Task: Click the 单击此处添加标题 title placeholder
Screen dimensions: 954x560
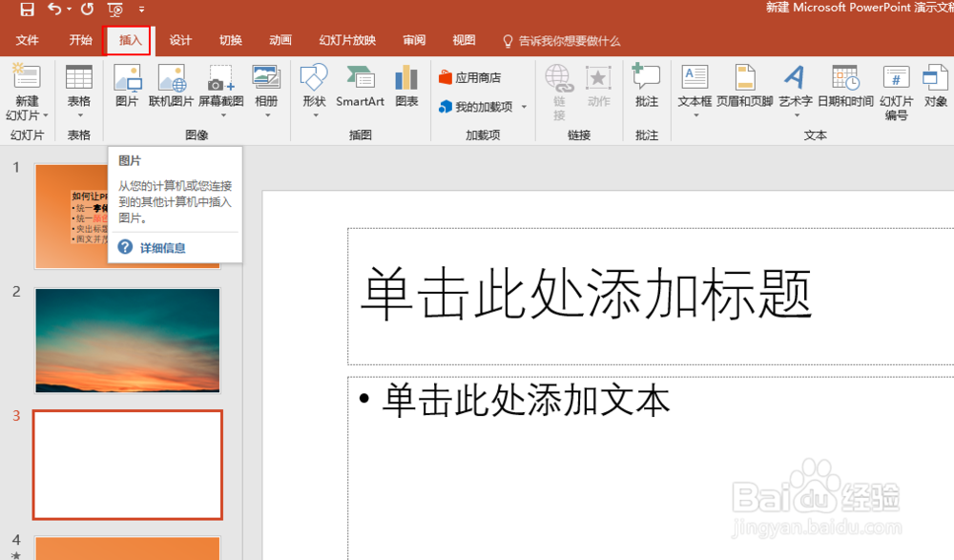Action: (x=651, y=297)
